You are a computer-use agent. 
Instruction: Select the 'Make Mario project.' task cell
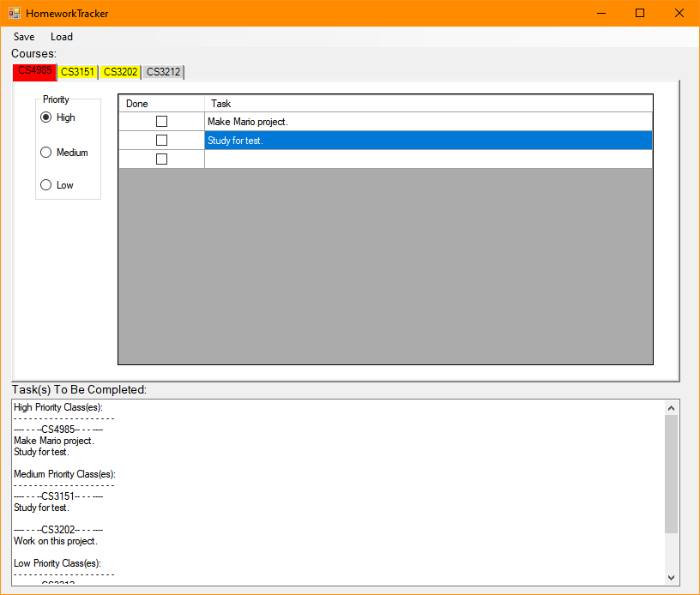pyautogui.click(x=428, y=122)
